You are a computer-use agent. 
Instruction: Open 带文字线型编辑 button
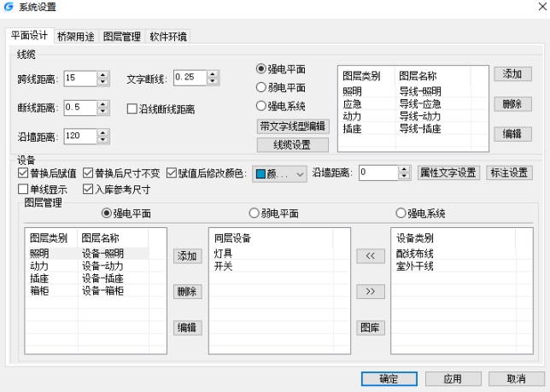click(293, 126)
